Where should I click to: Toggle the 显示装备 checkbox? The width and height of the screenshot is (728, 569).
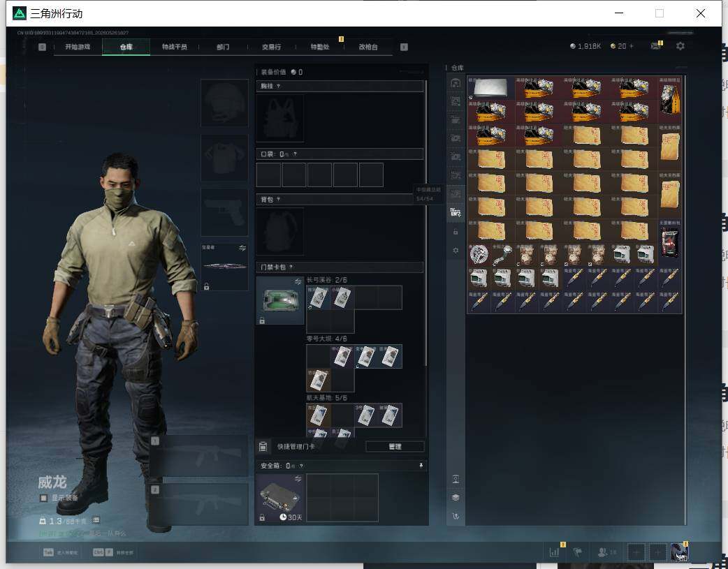(x=43, y=498)
